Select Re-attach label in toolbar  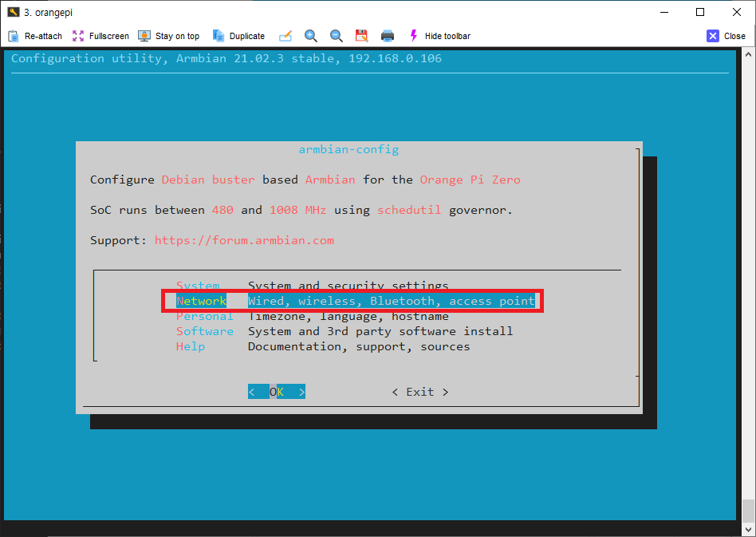coord(43,36)
